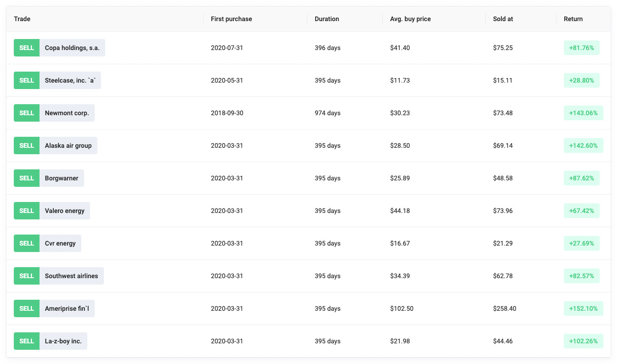Click the SELL badge for Borgwarner

pos(27,178)
